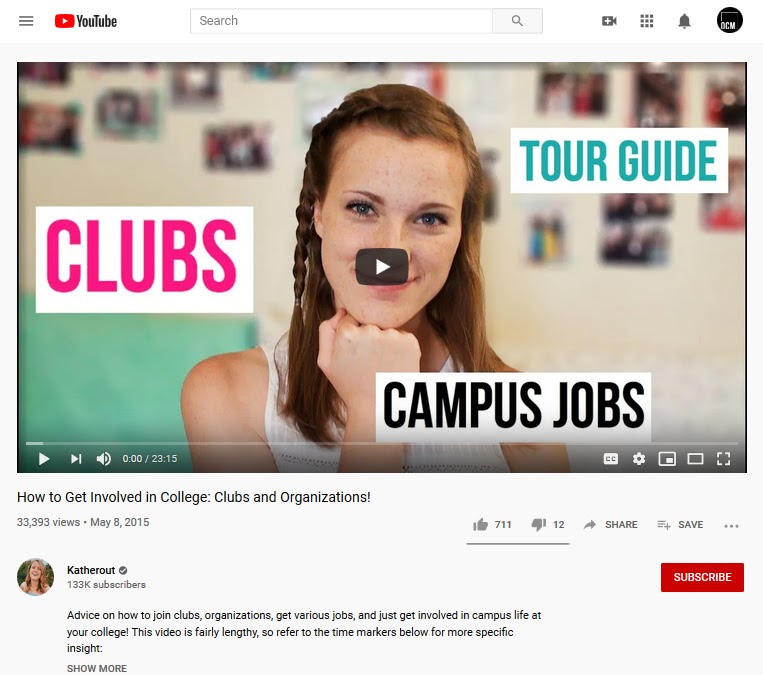Image resolution: width=763 pixels, height=675 pixels.
Task: Enter full screen mode
Action: [723, 459]
